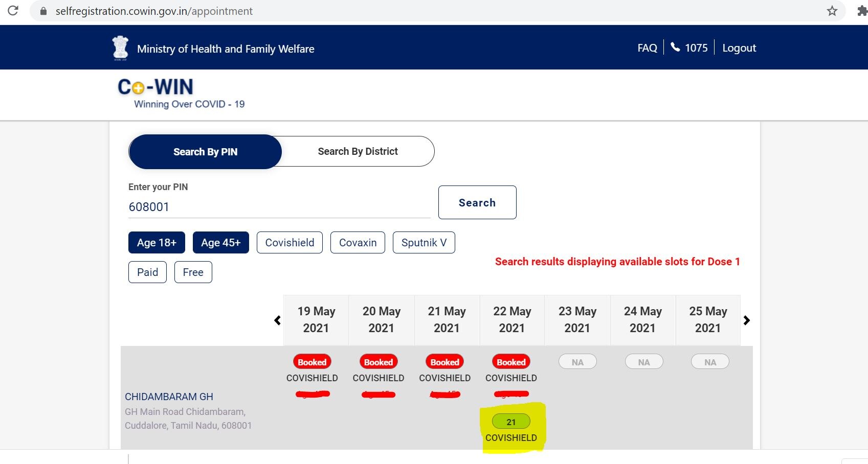Select the 25 May 2021 date column

(x=708, y=320)
